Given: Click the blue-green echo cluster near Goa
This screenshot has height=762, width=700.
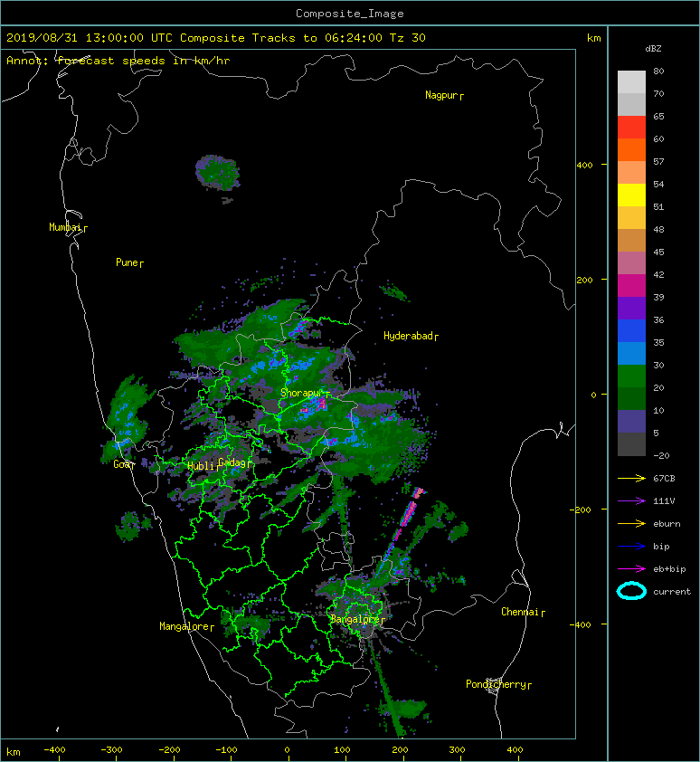Looking at the screenshot, I should (x=127, y=418).
